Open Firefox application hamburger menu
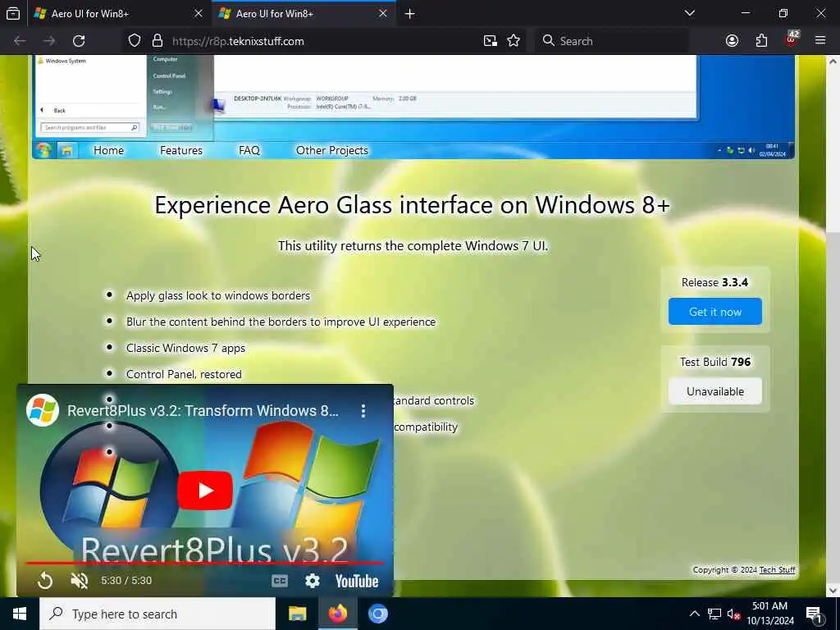 [820, 41]
